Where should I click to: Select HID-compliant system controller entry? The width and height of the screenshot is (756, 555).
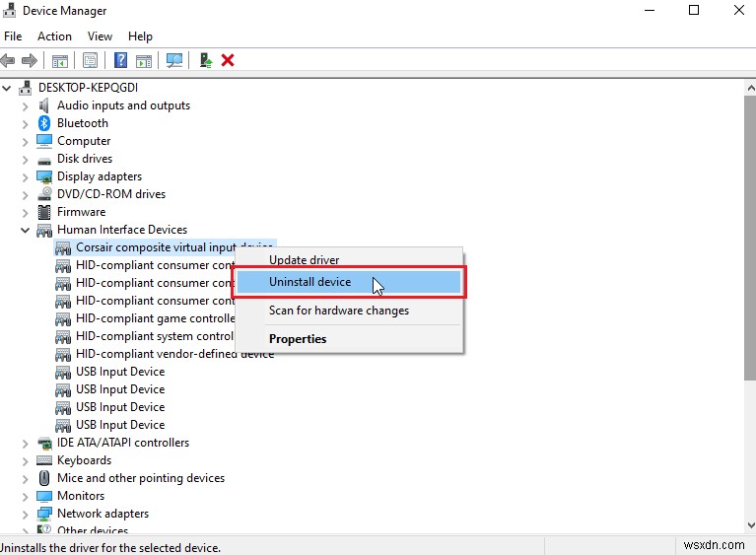tap(145, 336)
